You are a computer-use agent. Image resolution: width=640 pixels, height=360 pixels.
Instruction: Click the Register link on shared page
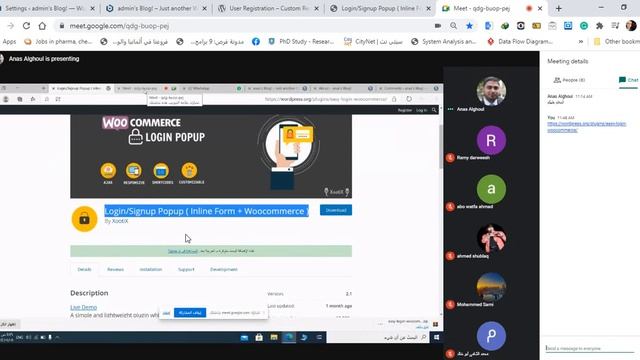point(404,110)
